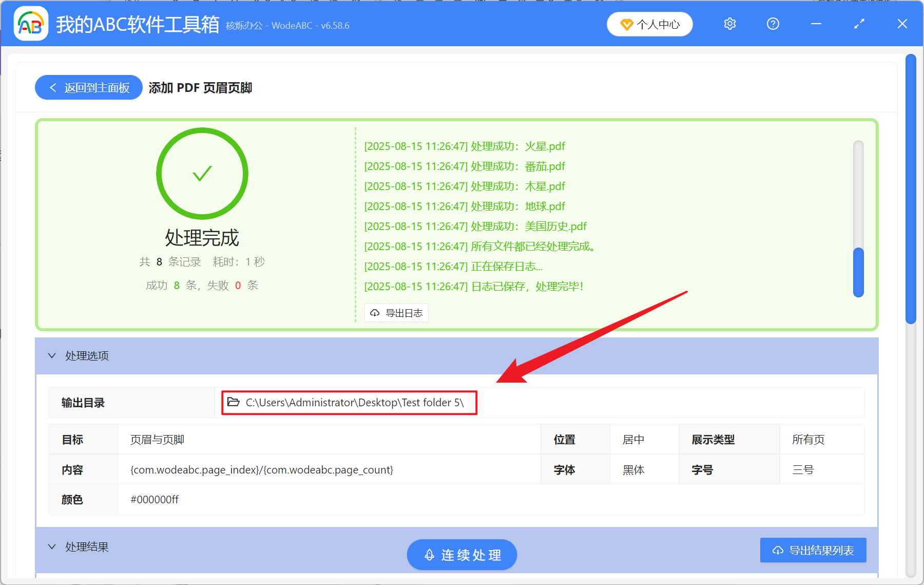Image resolution: width=924 pixels, height=585 pixels.
Task: Click the color value #000000ff
Action: click(x=154, y=499)
